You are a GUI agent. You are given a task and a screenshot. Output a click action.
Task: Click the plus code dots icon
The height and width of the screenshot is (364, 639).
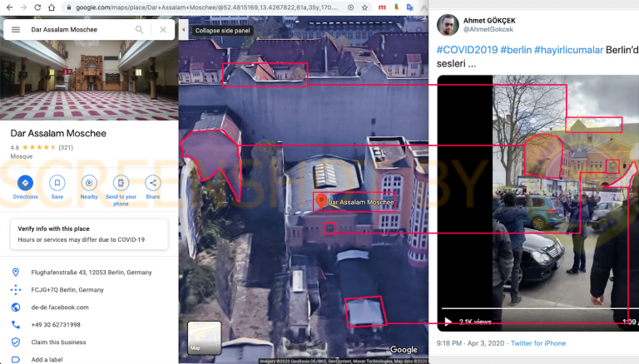pyautogui.click(x=16, y=290)
